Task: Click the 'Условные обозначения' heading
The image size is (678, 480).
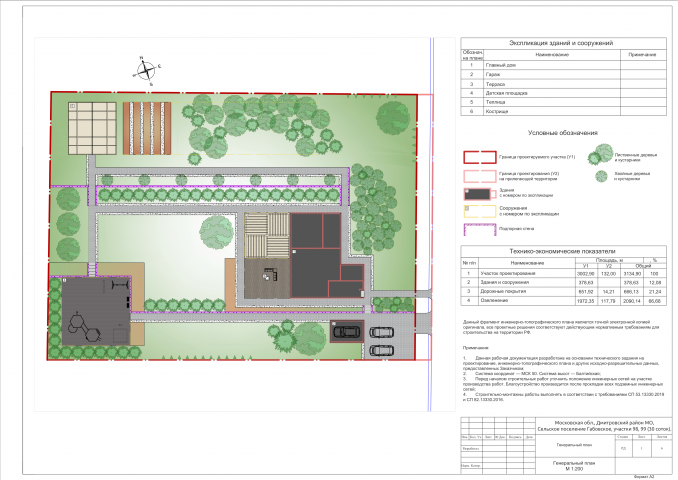Action: click(563, 133)
